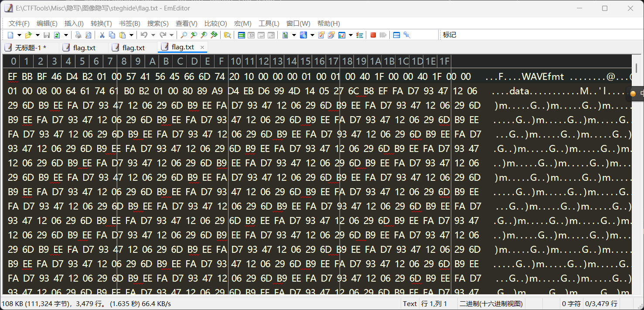Click the Text configuration in status bar

pyautogui.click(x=410, y=303)
